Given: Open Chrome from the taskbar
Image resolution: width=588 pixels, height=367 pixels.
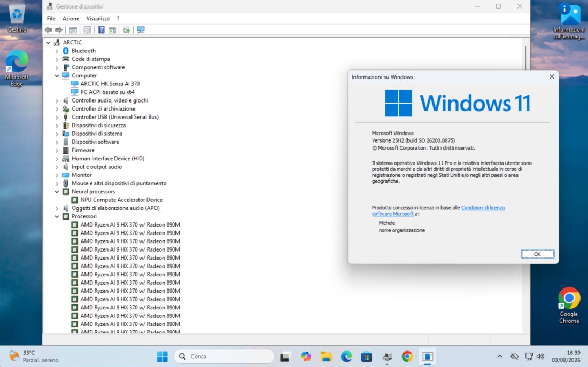Looking at the screenshot, I should 407,356.
